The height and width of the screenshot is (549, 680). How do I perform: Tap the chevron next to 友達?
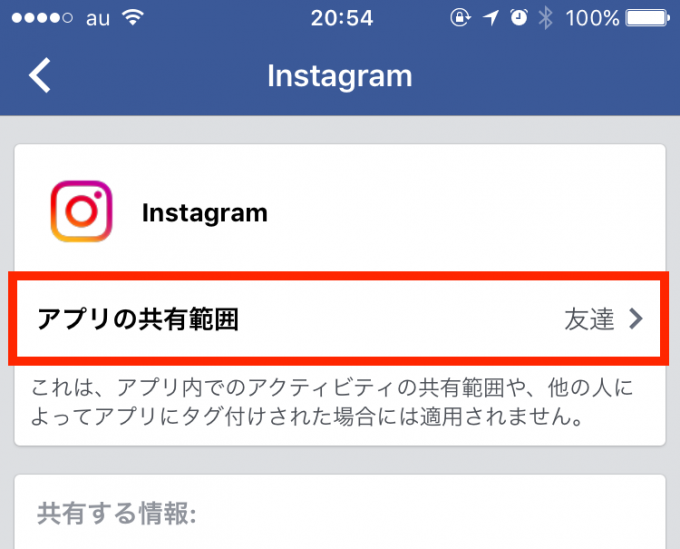(x=636, y=319)
